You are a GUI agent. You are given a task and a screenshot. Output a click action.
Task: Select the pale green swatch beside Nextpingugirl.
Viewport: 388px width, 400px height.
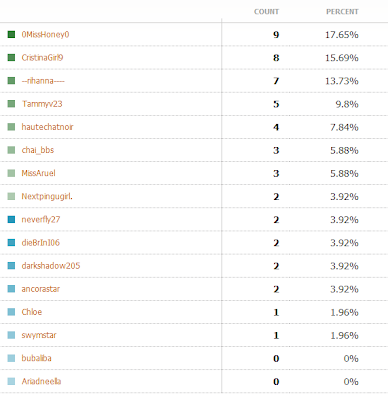pyautogui.click(x=11, y=196)
